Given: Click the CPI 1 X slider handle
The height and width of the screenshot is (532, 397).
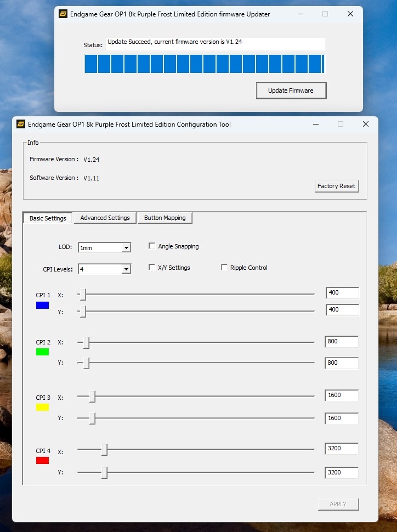Looking at the screenshot, I should tap(83, 295).
